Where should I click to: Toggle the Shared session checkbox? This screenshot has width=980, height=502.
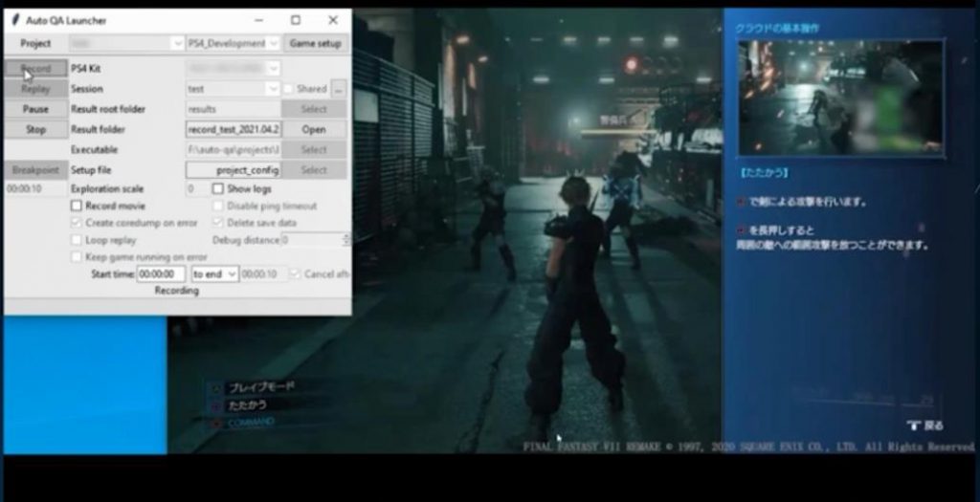(x=288, y=89)
